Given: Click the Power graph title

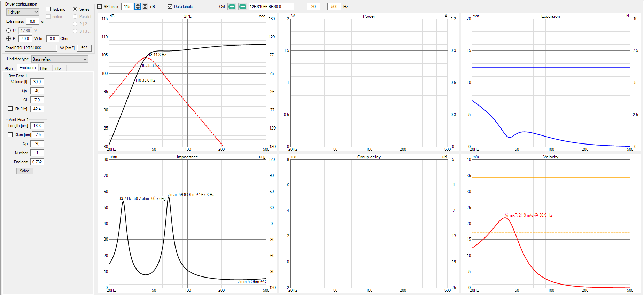Looking at the screenshot, I should [369, 16].
